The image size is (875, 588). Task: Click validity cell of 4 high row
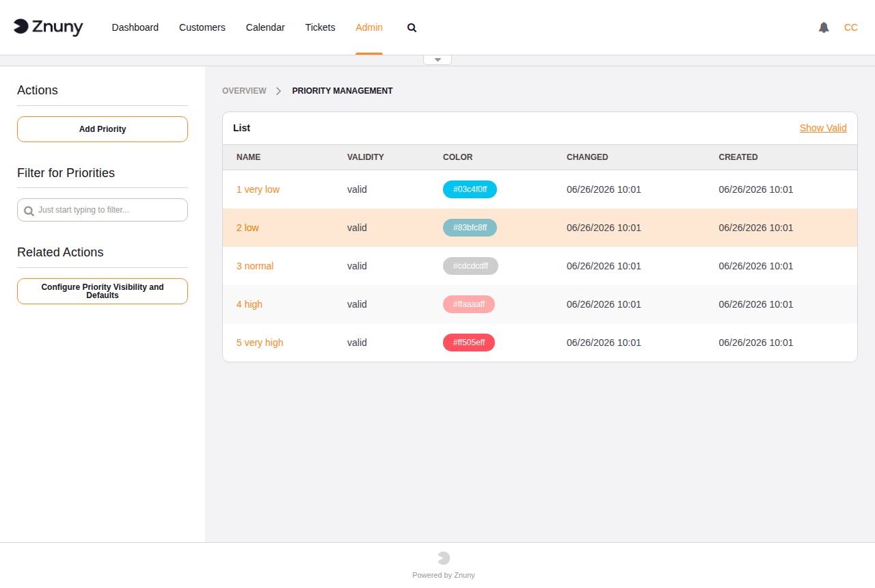pos(357,304)
